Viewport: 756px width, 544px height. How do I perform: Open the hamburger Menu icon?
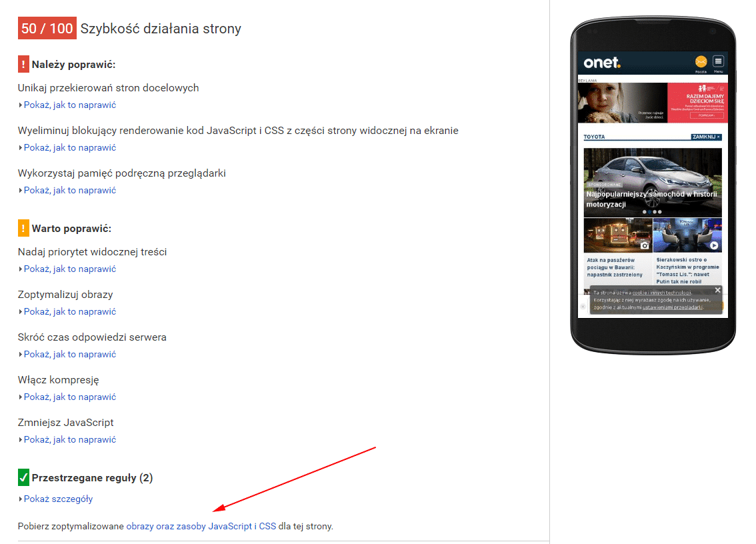tap(718, 62)
